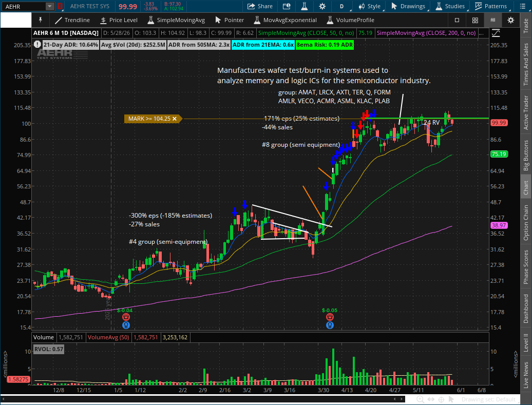The image size is (532, 405).
Task: Select the Trendline drawing tool
Action: (72, 20)
